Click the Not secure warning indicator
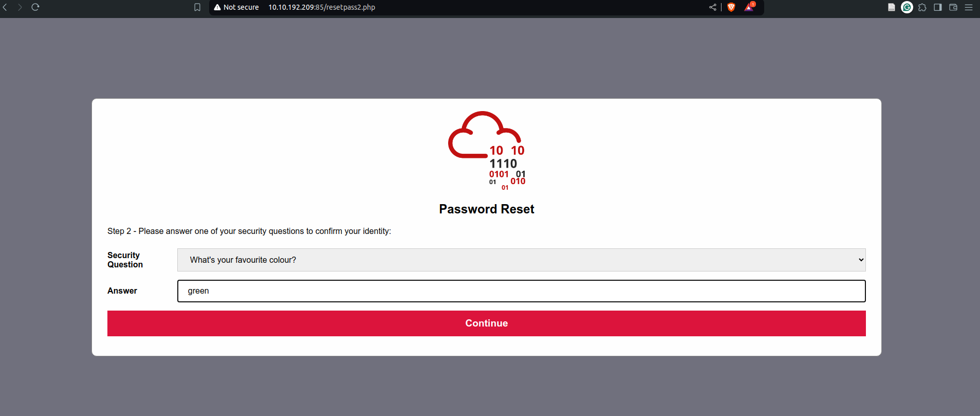This screenshot has height=416, width=980. (x=236, y=7)
